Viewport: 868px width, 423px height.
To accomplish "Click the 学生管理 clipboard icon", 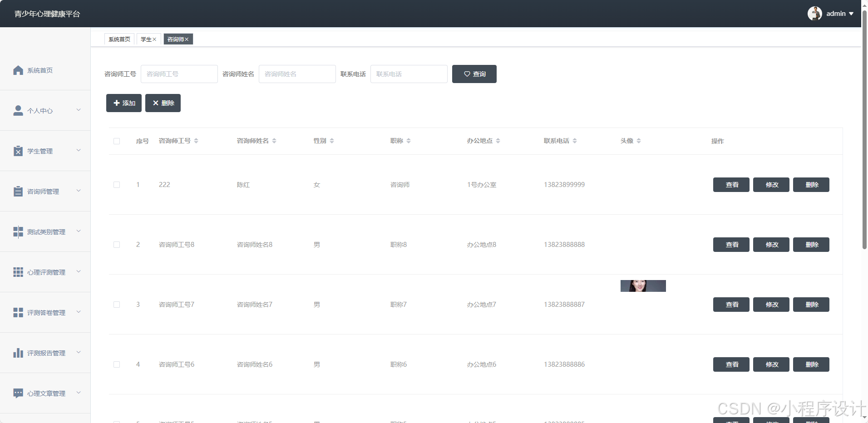I will [x=18, y=151].
